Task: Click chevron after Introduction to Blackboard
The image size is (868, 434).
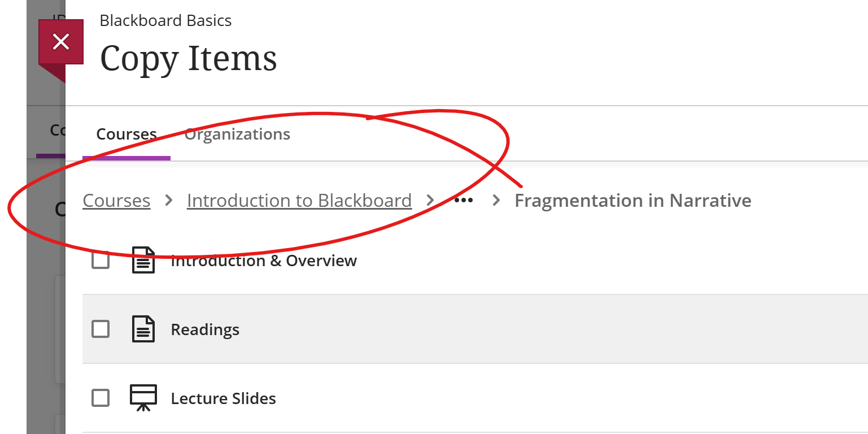Action: tap(430, 201)
